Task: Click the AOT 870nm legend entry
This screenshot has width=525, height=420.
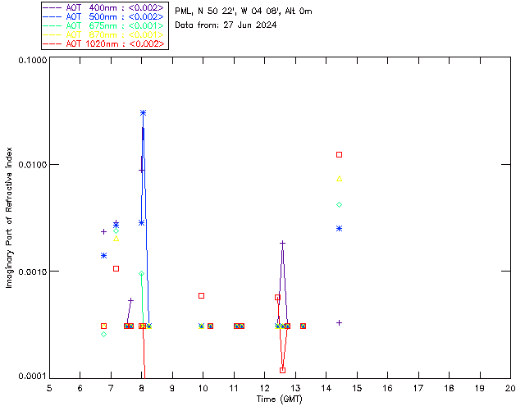Action: pyautogui.click(x=103, y=34)
